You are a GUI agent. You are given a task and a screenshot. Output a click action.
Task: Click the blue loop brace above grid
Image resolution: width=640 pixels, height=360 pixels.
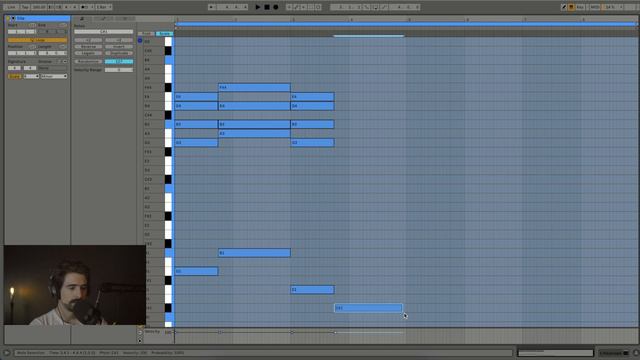[x=406, y=24]
